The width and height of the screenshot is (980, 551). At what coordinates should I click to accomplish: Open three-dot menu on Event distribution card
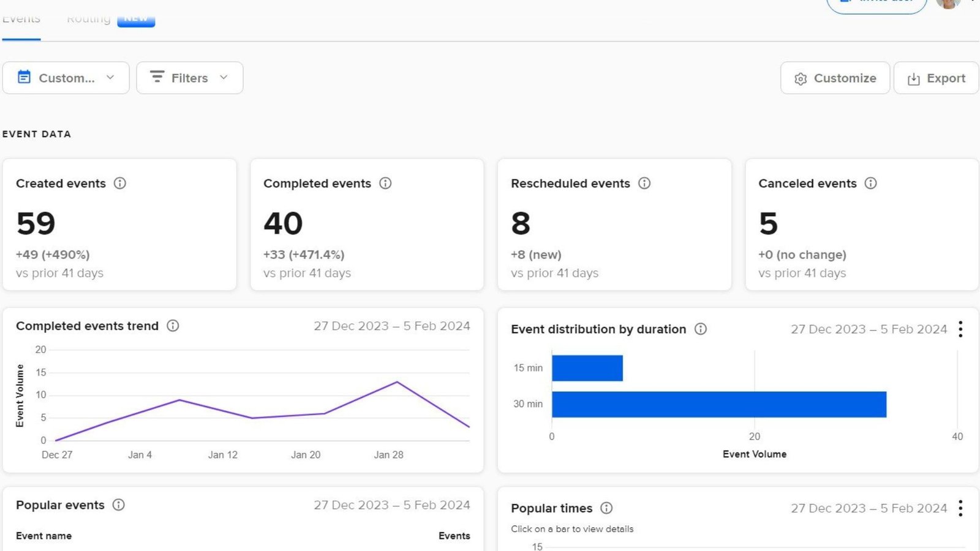(960, 329)
